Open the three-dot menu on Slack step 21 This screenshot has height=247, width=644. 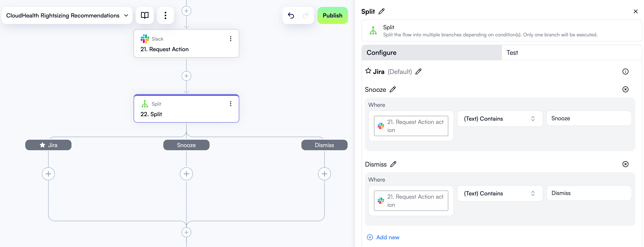pyautogui.click(x=230, y=39)
